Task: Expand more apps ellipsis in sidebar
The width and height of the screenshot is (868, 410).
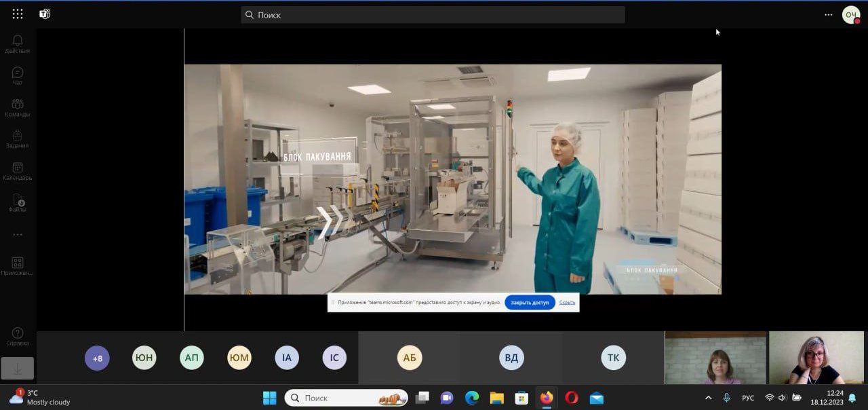Action: click(18, 235)
